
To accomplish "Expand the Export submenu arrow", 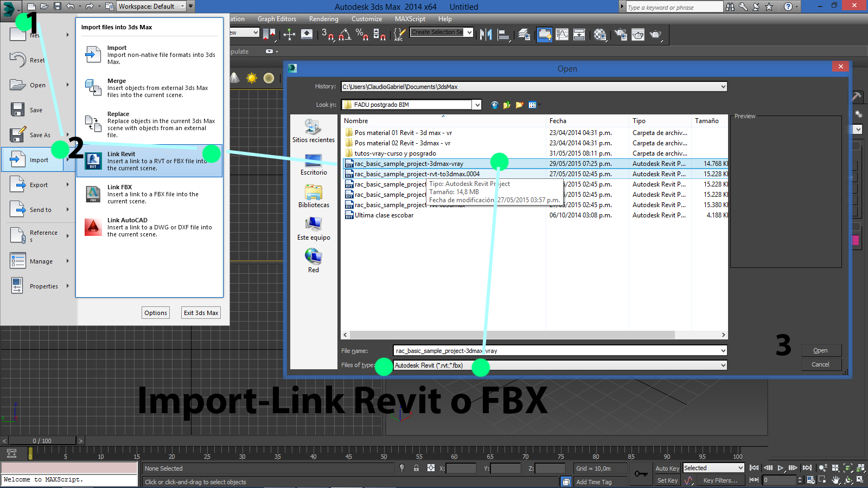I will (x=68, y=184).
